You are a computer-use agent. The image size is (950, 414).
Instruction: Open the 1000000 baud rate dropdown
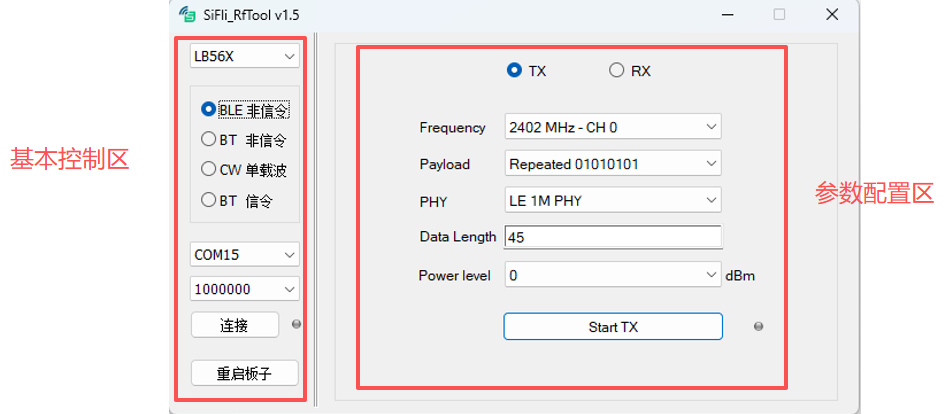click(x=244, y=289)
